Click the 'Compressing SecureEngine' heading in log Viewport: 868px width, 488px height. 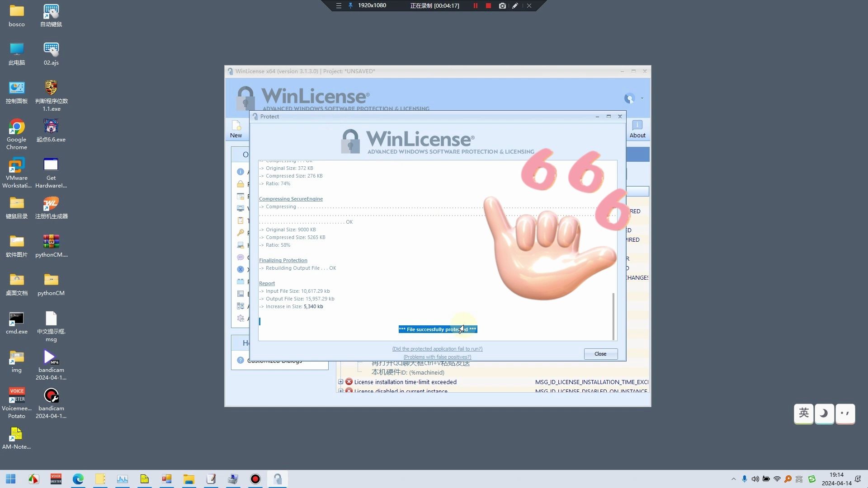(291, 199)
